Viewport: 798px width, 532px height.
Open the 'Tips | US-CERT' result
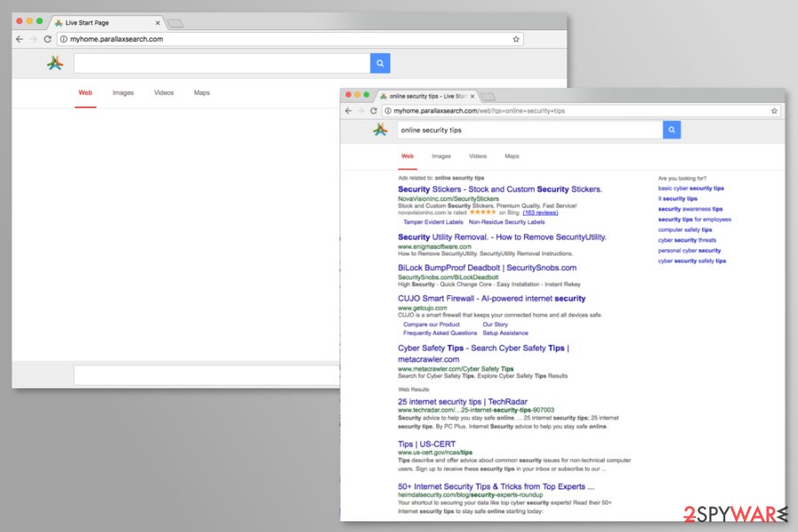[x=426, y=444]
